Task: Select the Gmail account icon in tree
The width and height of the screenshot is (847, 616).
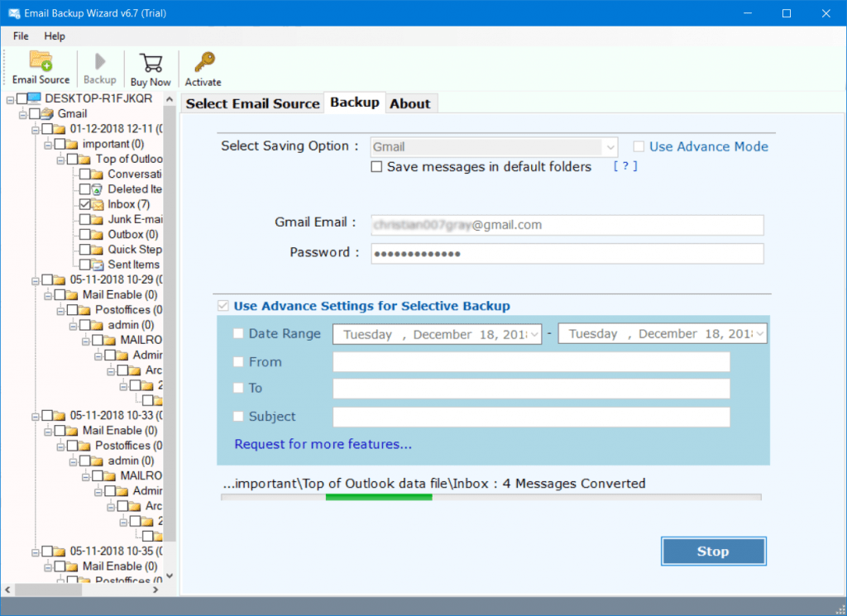Action: click(49, 113)
